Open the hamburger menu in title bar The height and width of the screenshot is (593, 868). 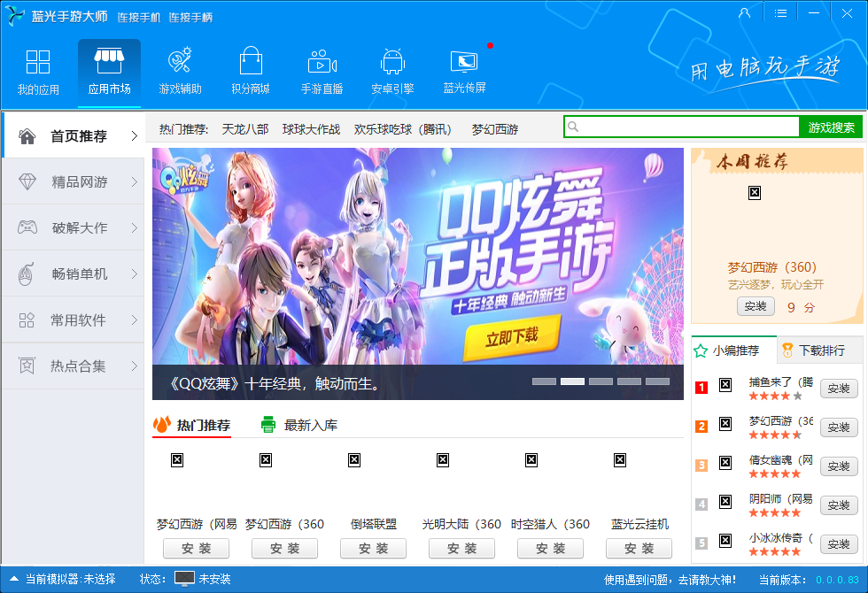pos(780,12)
